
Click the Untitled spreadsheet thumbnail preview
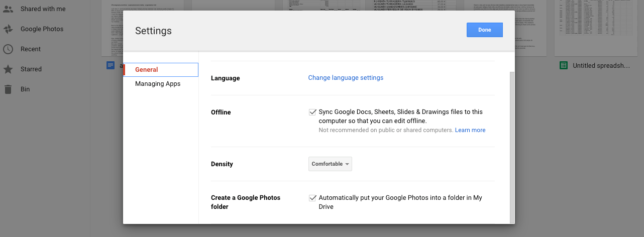(599, 28)
